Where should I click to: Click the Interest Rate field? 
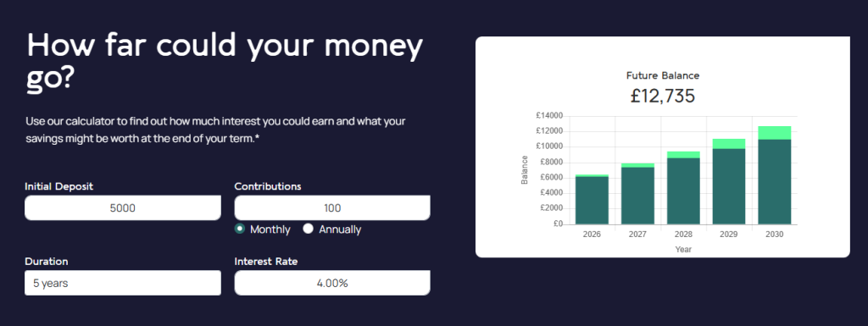[x=332, y=283]
